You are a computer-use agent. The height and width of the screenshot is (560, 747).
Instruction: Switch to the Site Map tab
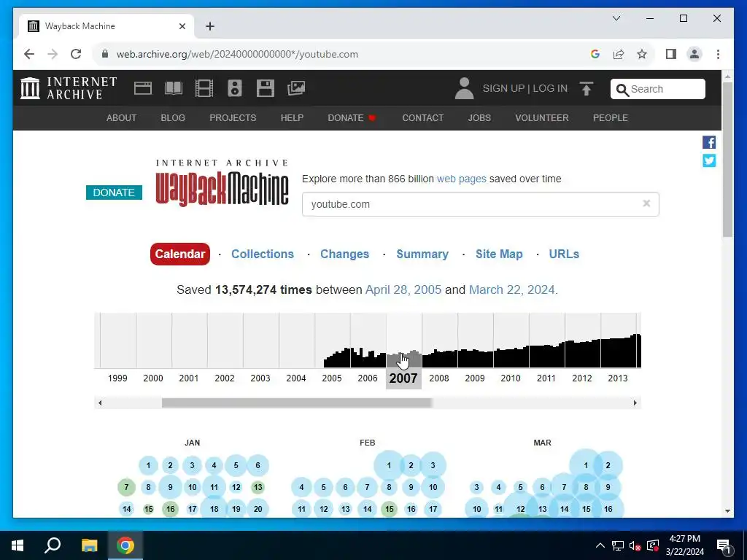click(x=499, y=254)
